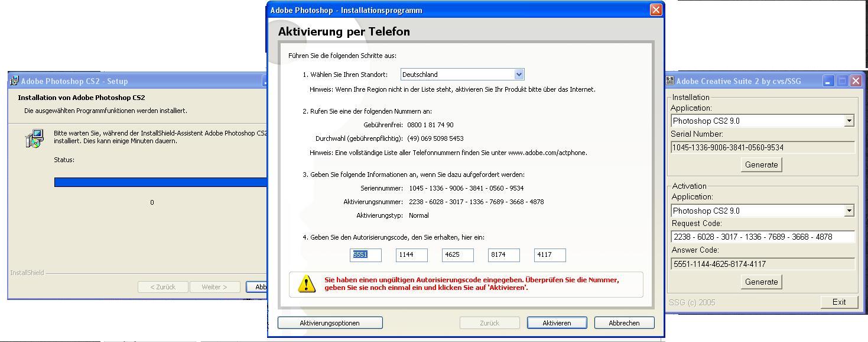868x342 pixels.
Task: Click the Aktivierungstyp Normal text
Action: [418, 215]
